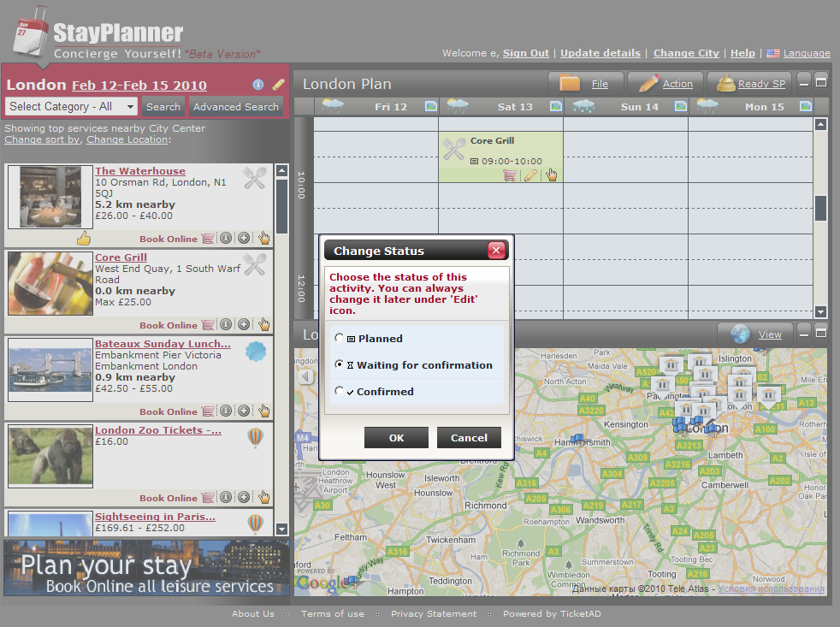Open the File menu in London Plan
Viewport: 840px width, 627px height.
point(586,84)
